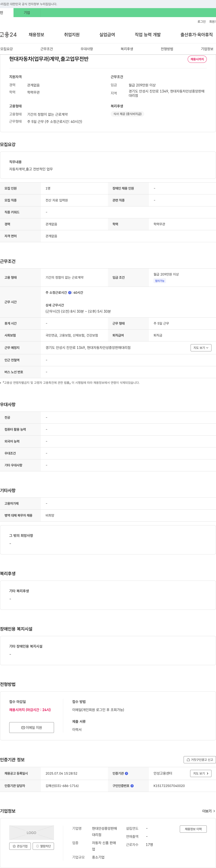Open 지도 보기 for 안성고용센터
Viewport: 216px width, 868px height.
200,773
